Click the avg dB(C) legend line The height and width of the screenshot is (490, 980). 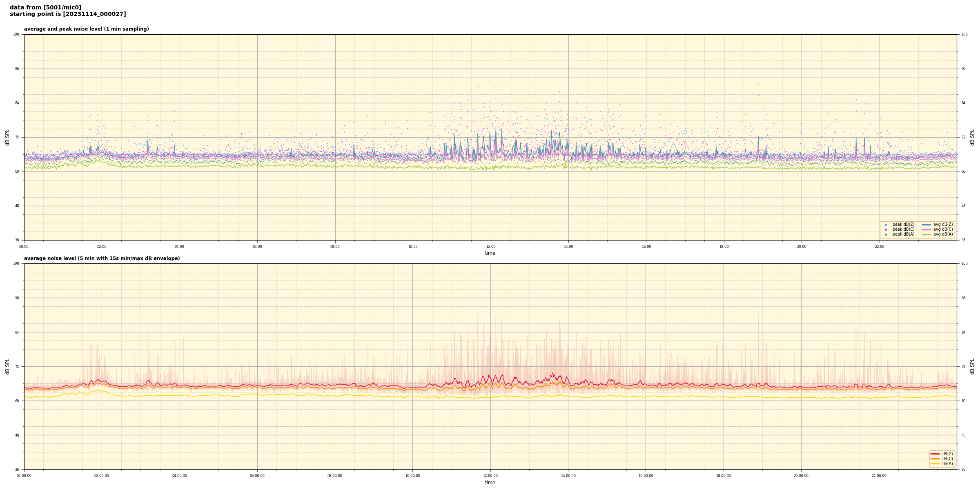(x=927, y=229)
